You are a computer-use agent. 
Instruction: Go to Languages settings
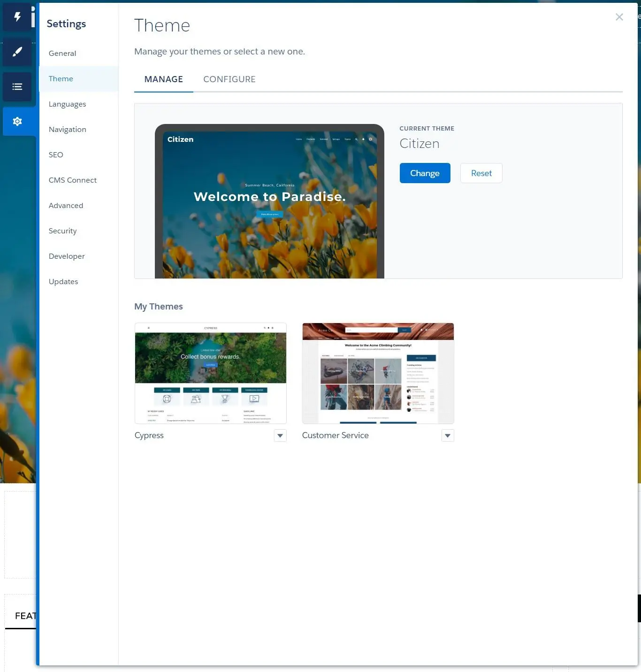(79, 104)
